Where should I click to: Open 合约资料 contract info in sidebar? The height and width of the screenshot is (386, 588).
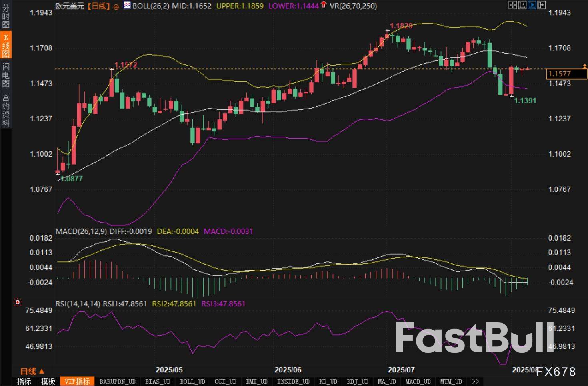pyautogui.click(x=6, y=110)
